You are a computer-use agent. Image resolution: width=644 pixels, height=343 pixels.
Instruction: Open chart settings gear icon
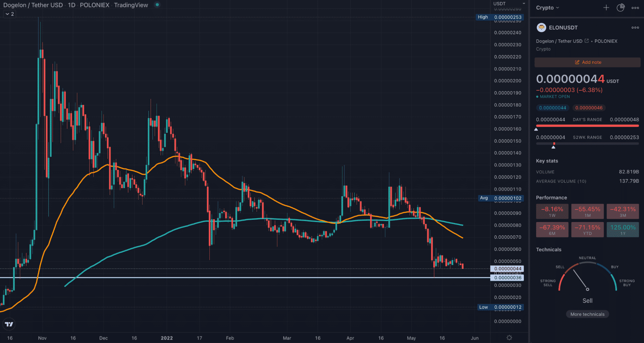509,338
